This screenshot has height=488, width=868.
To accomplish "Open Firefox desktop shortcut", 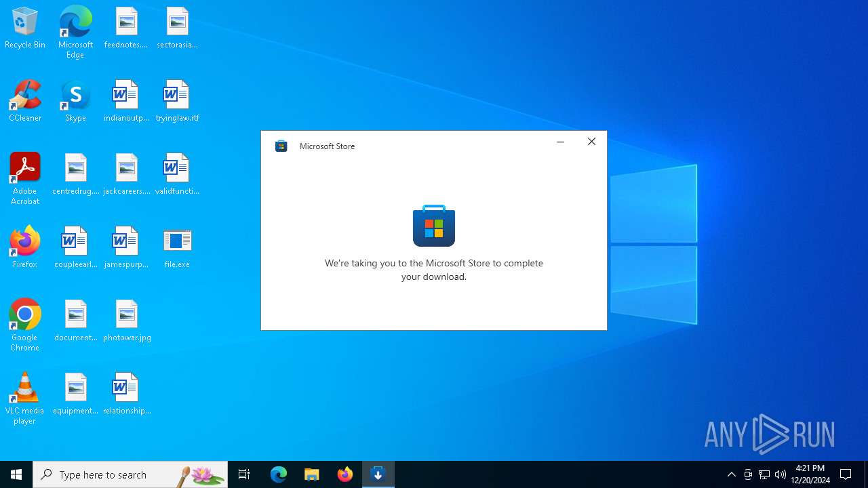I will pos(25,248).
